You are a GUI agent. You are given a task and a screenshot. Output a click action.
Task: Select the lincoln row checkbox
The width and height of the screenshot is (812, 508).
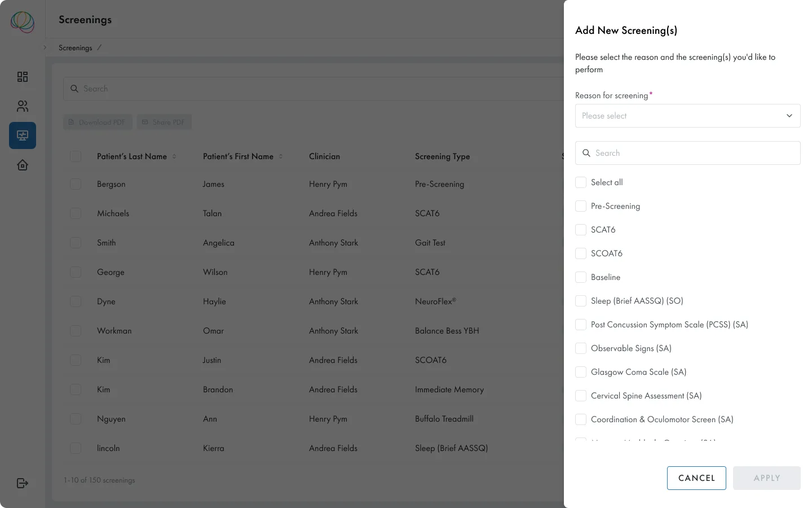76,448
